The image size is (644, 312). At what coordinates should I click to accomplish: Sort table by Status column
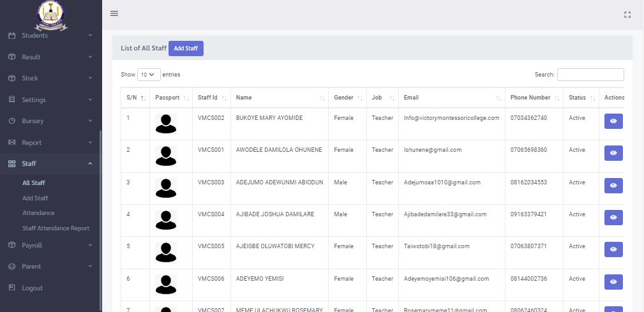[x=581, y=98]
